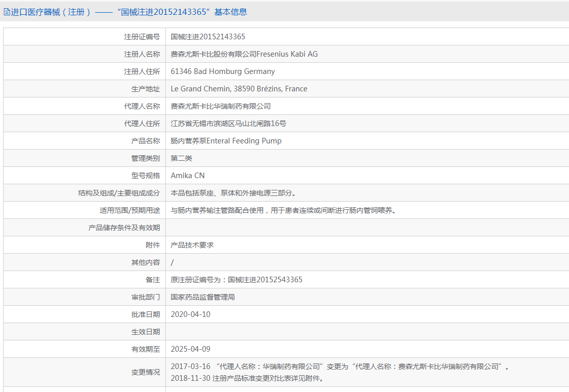The height and width of the screenshot is (392, 569).
Task: Click the 变更情况 label
Action: tap(145, 373)
